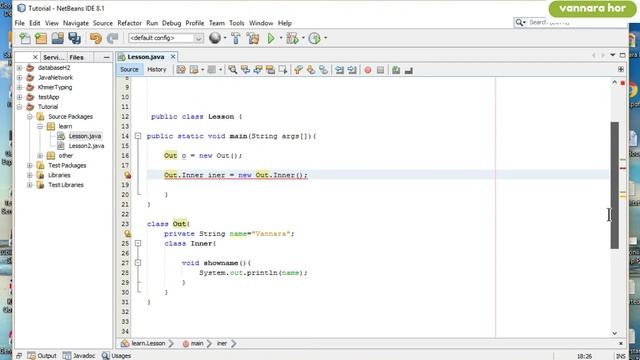Click scroll down arrow of editor
This screenshot has height=360, width=640.
615,333
